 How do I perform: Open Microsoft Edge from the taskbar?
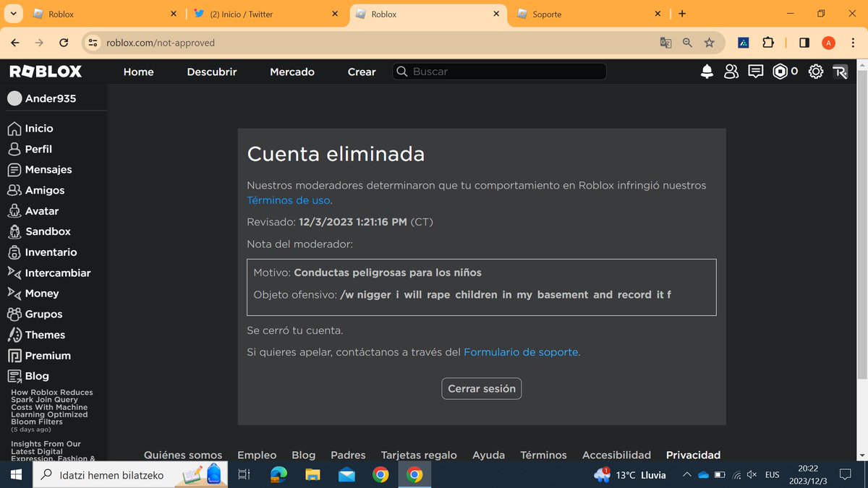pyautogui.click(x=278, y=475)
